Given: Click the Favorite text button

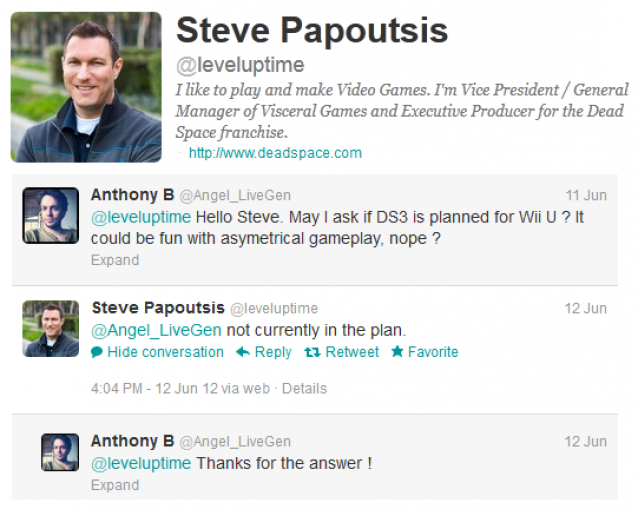Looking at the screenshot, I should pyautogui.click(x=433, y=352).
